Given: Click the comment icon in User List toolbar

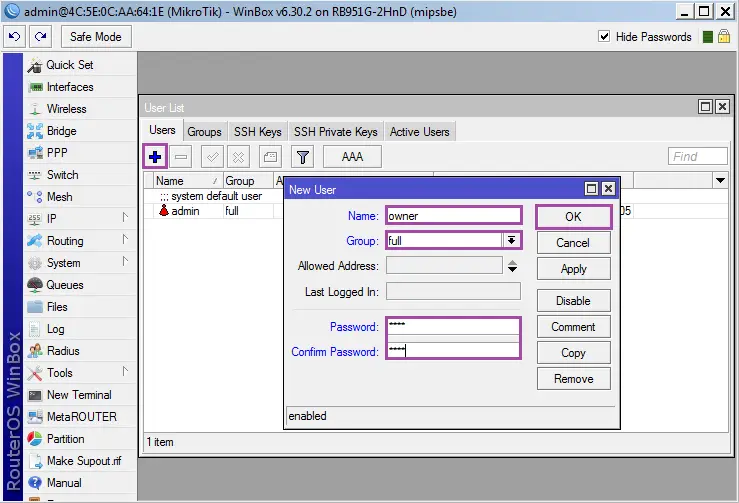Looking at the screenshot, I should coord(270,157).
